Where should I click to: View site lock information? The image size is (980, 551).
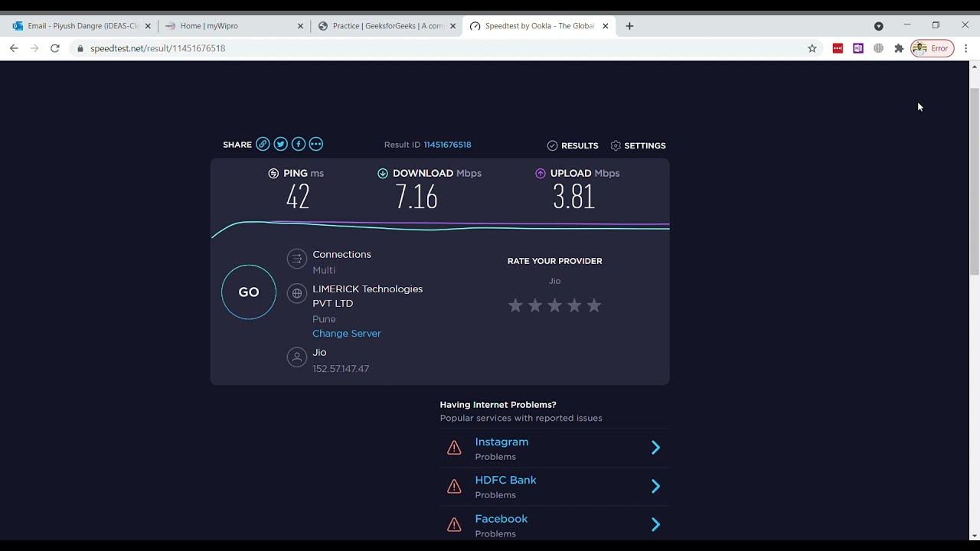[x=80, y=48]
